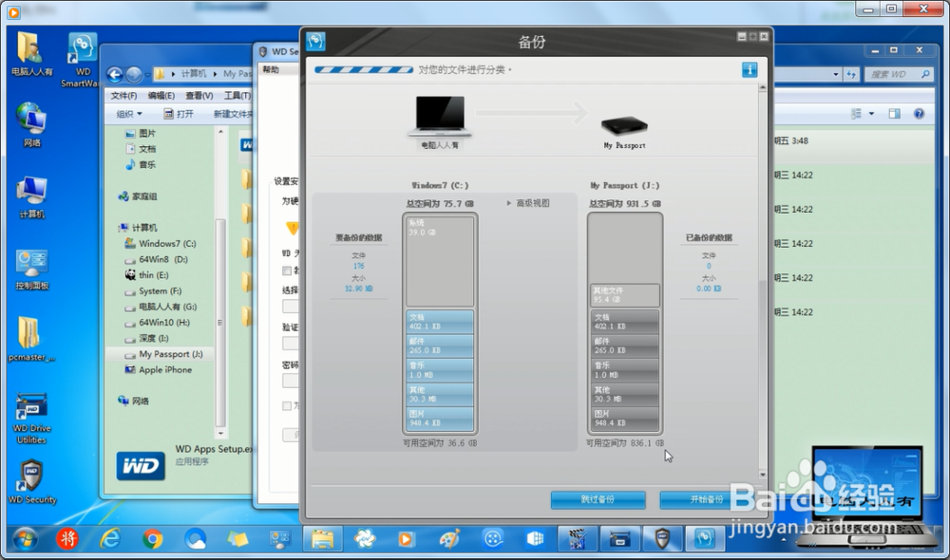The width and height of the screenshot is (950, 560).
Task: Click the Explorer forward navigation arrow
Action: 134,74
